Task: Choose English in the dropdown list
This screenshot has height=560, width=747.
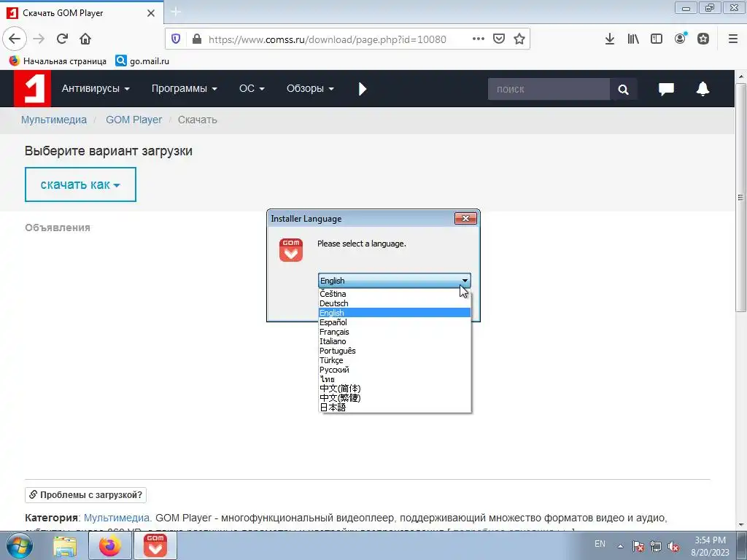Action: click(x=395, y=313)
